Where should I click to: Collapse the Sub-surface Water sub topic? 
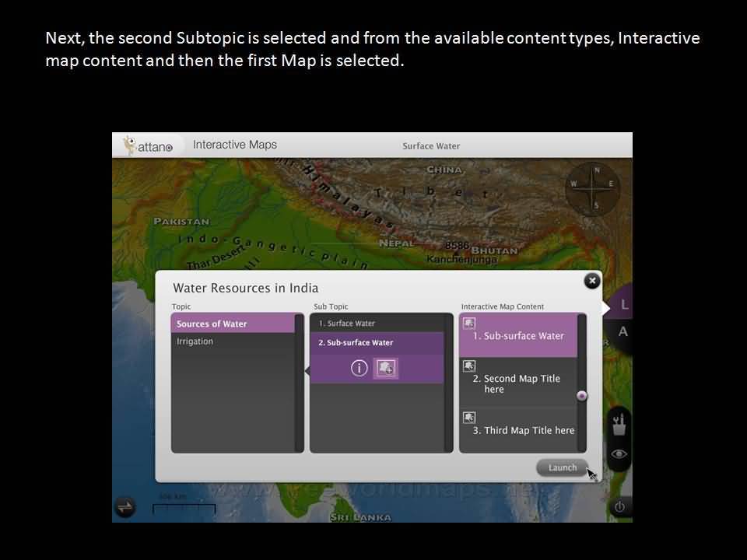[x=377, y=342]
